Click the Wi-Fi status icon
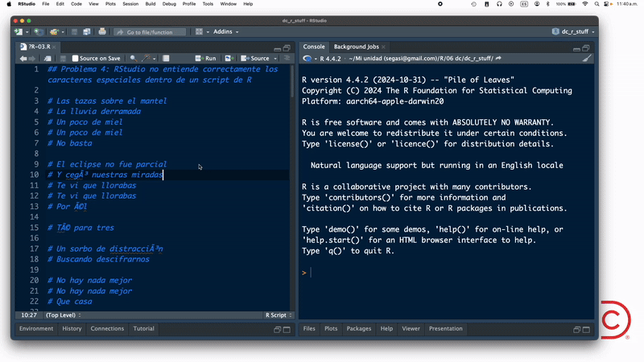 [x=585, y=4]
